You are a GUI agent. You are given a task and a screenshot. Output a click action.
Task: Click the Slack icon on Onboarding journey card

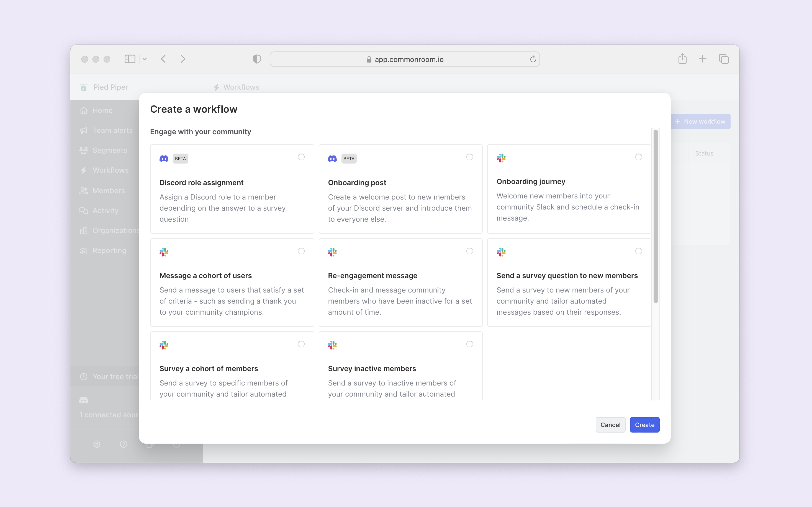tap(501, 157)
